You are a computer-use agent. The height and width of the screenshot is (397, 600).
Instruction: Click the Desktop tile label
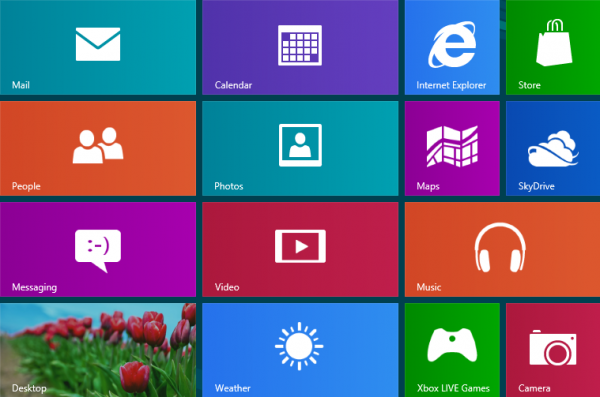[x=29, y=388]
